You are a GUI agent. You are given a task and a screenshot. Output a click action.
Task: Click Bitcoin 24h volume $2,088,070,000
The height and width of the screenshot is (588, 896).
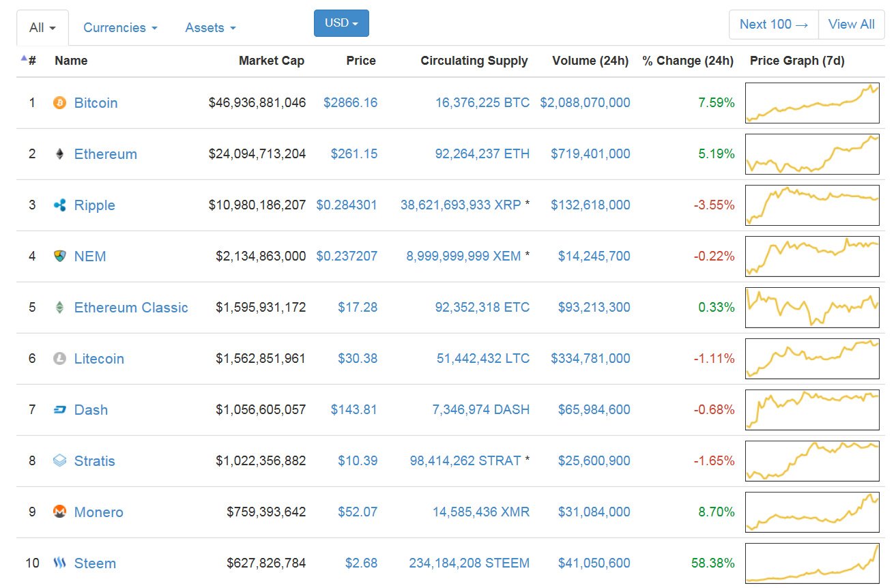586,103
